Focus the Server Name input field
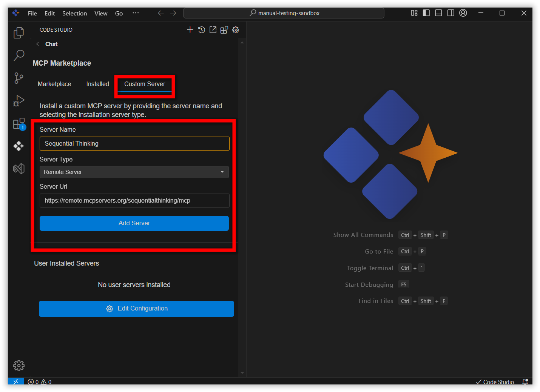 (x=134, y=144)
